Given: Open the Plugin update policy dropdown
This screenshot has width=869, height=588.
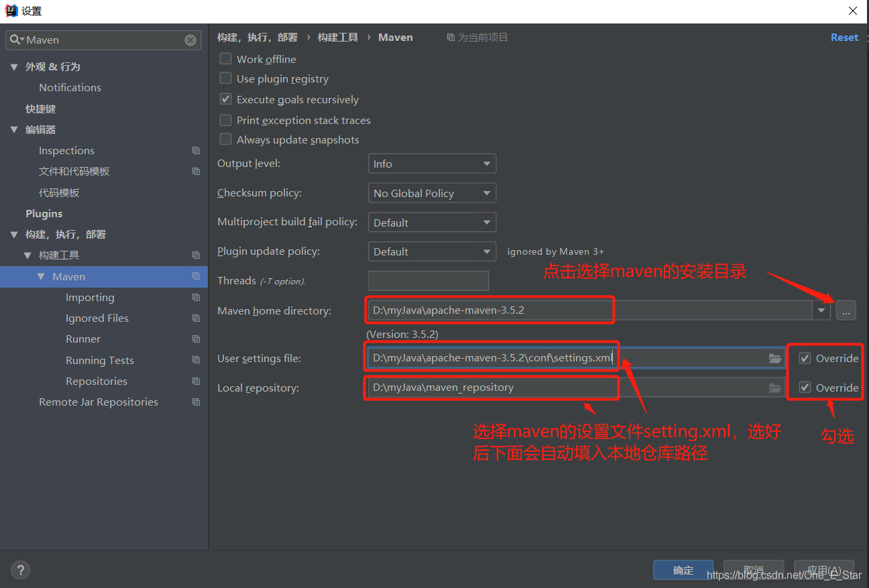Looking at the screenshot, I should 432,251.
